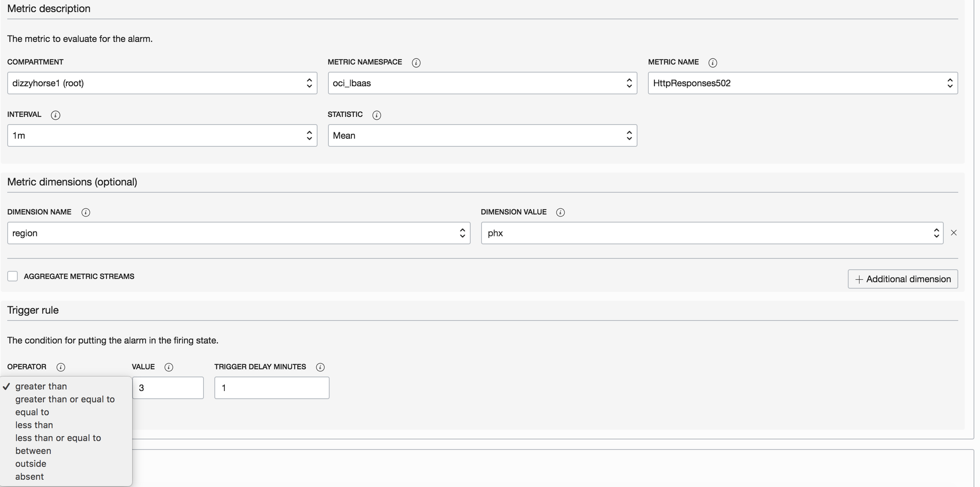
Task: Click the Trigger Delay Minutes info icon
Action: coord(320,367)
